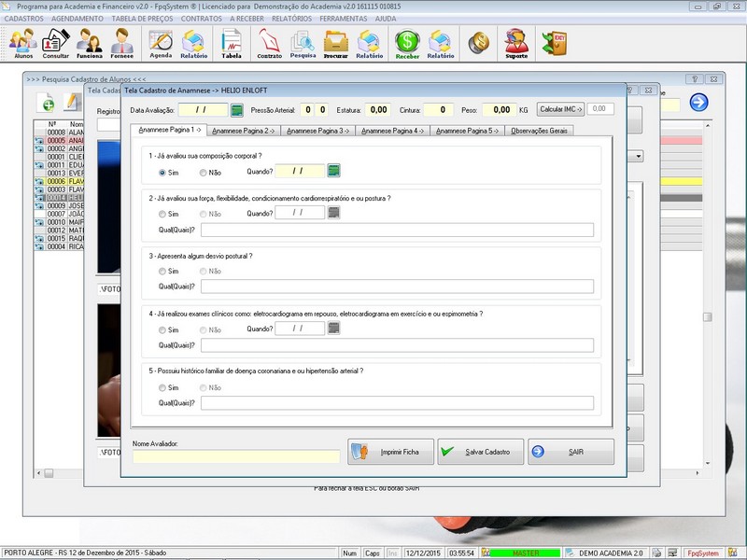Viewport: 747px width, 560px height.
Task: Open the Receber green dollar icon
Action: click(407, 43)
